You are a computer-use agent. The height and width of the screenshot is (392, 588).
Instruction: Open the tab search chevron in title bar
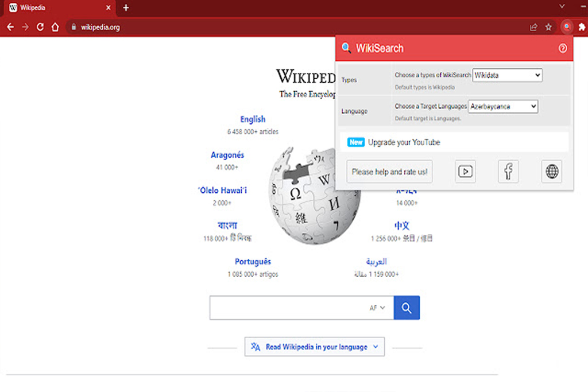point(562,6)
